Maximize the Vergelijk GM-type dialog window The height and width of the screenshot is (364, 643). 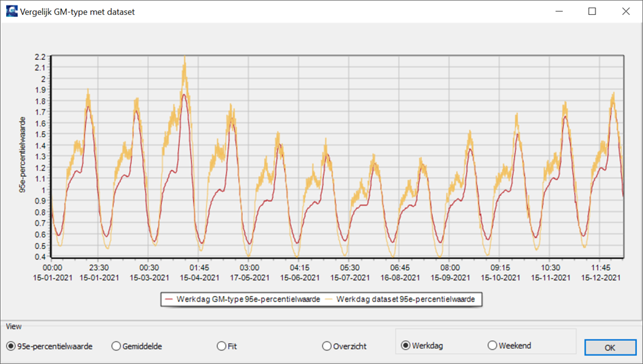pos(592,12)
